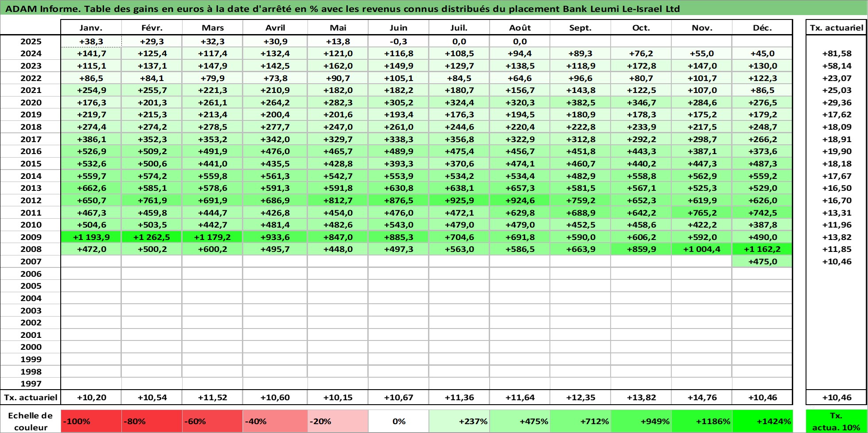
Task: Select the Echelle de couleur label
Action: pyautogui.click(x=31, y=421)
